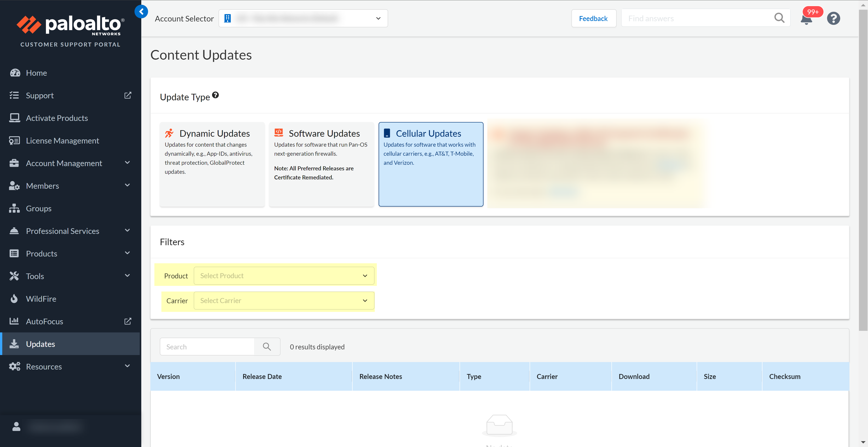This screenshot has height=447, width=868.
Task: Click the Feedback button
Action: coord(593,19)
